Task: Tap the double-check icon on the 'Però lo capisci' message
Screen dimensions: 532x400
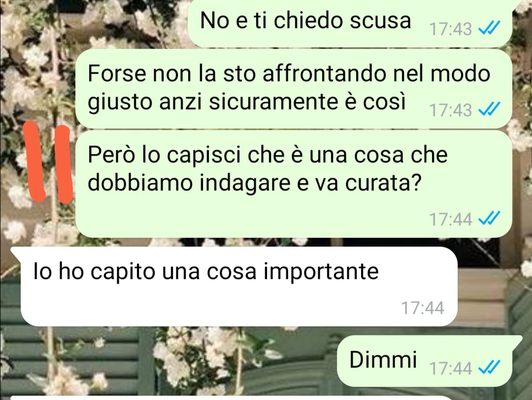Action: [489, 218]
